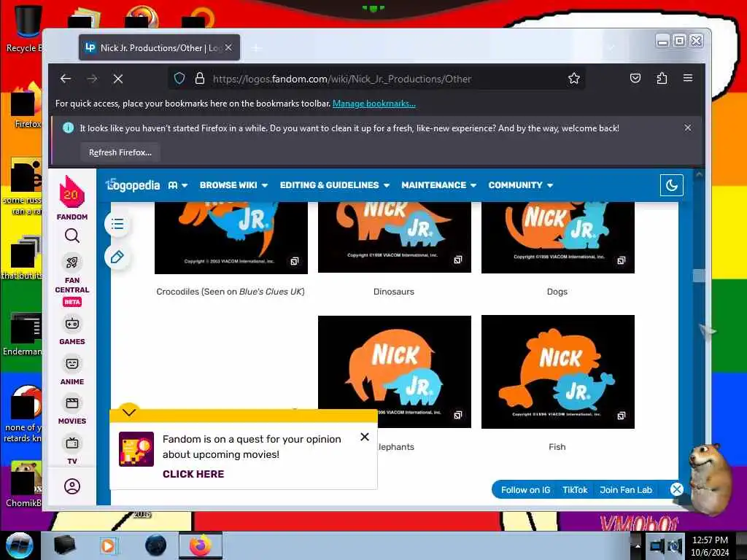Click the URL address field
The width and height of the screenshot is (747, 560).
376,79
